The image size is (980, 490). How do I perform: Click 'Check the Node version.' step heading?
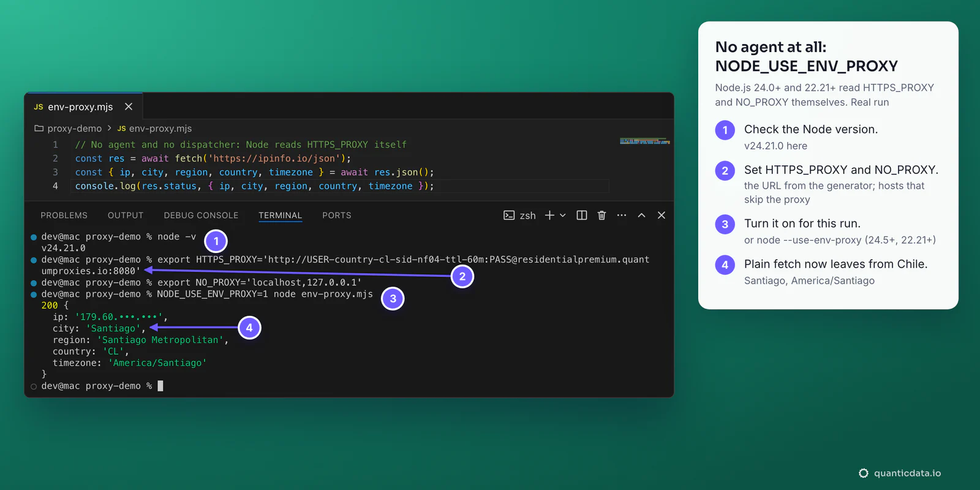coord(811,129)
